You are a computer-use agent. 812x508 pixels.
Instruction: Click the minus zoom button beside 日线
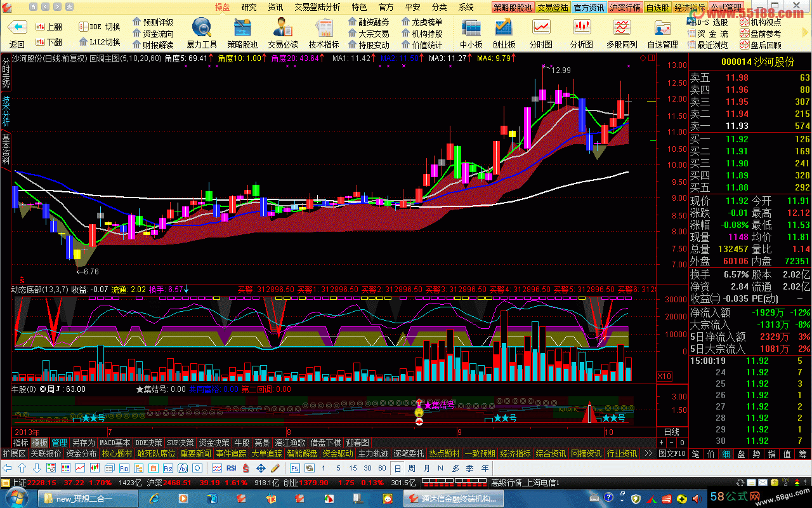point(671,442)
